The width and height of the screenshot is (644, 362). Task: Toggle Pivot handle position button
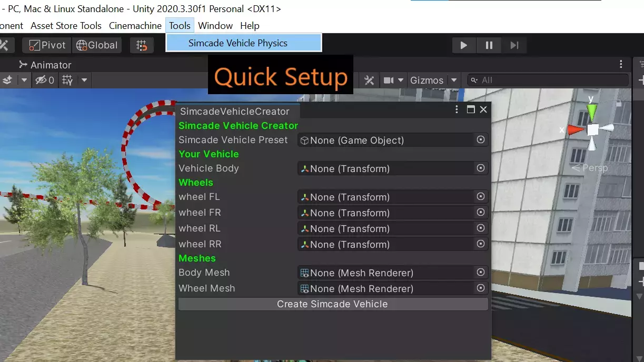pyautogui.click(x=47, y=45)
